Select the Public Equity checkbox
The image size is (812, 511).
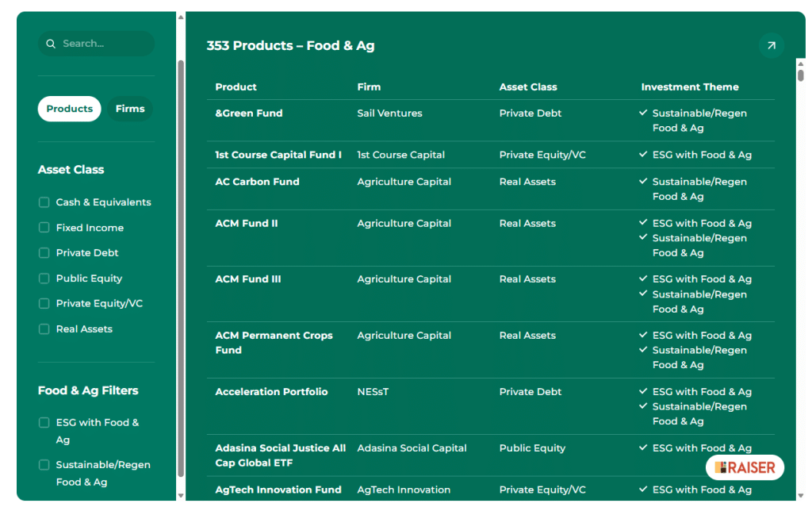point(44,279)
